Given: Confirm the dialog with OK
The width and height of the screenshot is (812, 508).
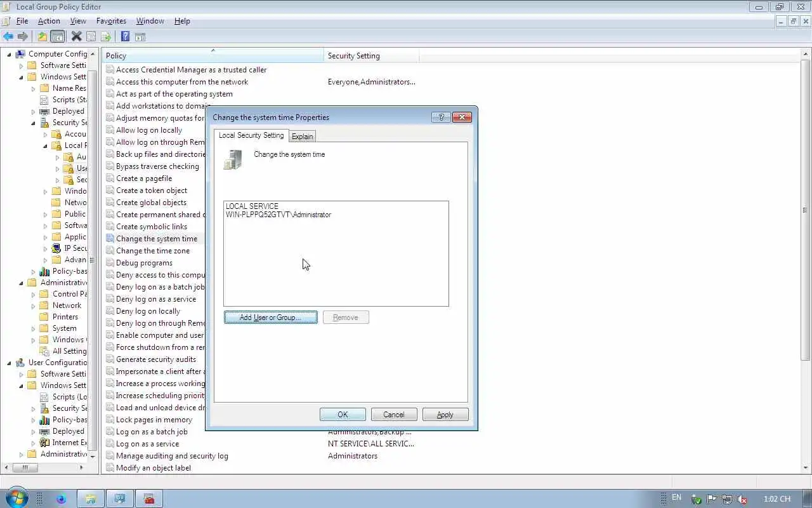Looking at the screenshot, I should tap(343, 415).
